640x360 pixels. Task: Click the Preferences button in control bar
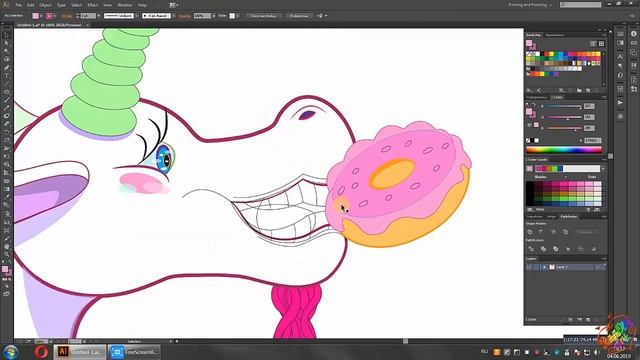[299, 16]
